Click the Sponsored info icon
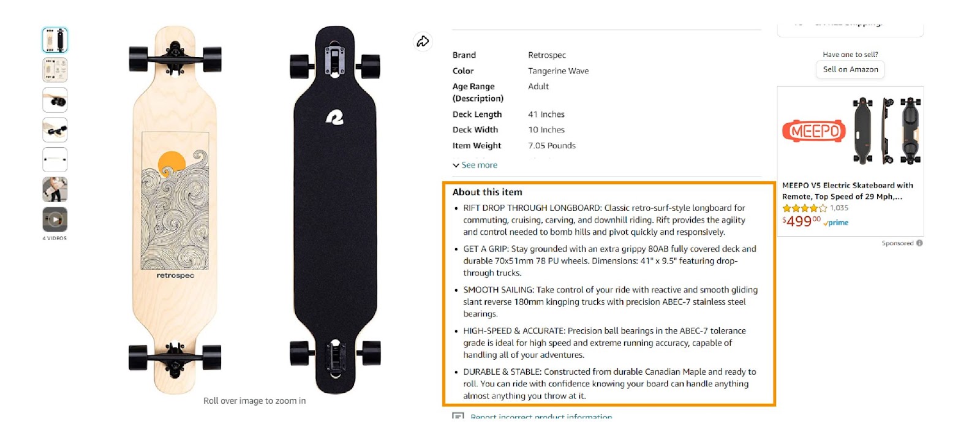This screenshot has width=980, height=443. 919,243
